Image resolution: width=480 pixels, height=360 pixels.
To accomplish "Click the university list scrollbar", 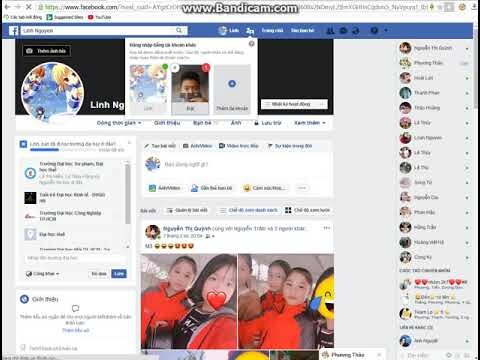I will tap(127, 194).
